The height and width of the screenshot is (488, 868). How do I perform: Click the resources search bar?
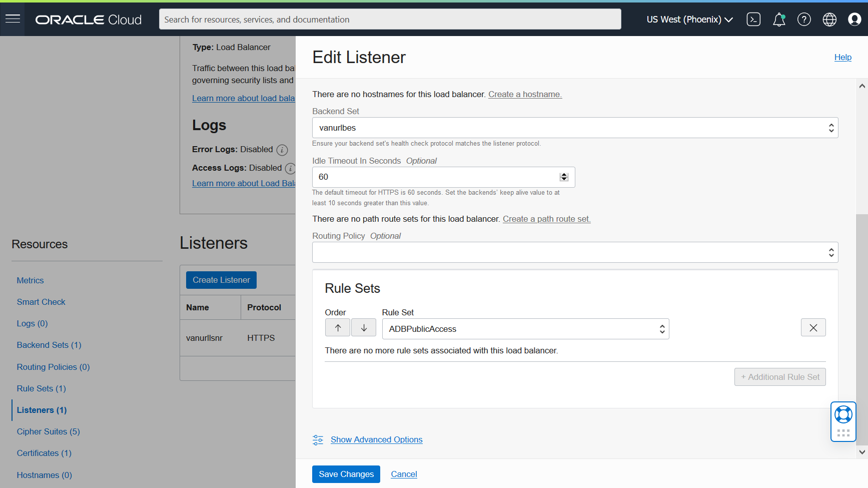point(390,19)
